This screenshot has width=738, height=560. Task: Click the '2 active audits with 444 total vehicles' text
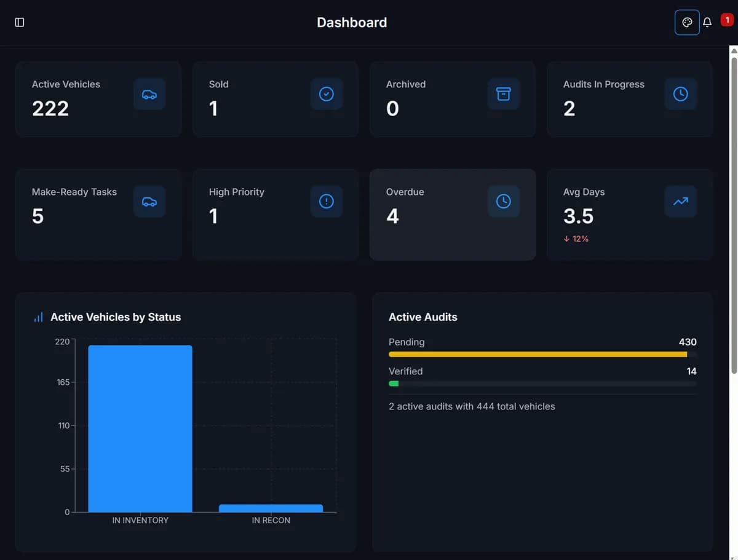tap(472, 406)
